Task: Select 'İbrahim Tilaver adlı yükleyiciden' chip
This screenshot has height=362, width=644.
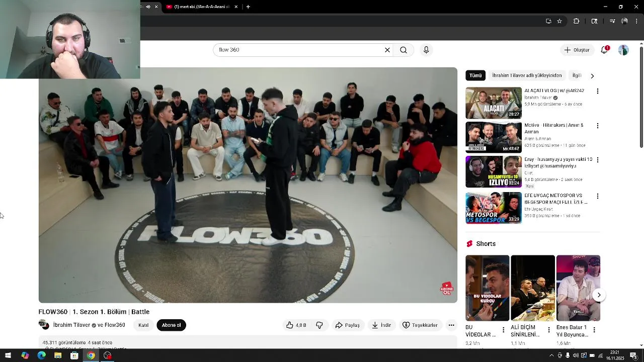Action: [527, 75]
